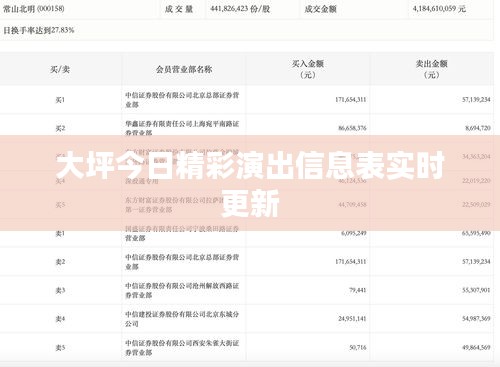The height and width of the screenshot is (367, 500).
Task: Click the buy amount 50,716
Action: click(358, 347)
